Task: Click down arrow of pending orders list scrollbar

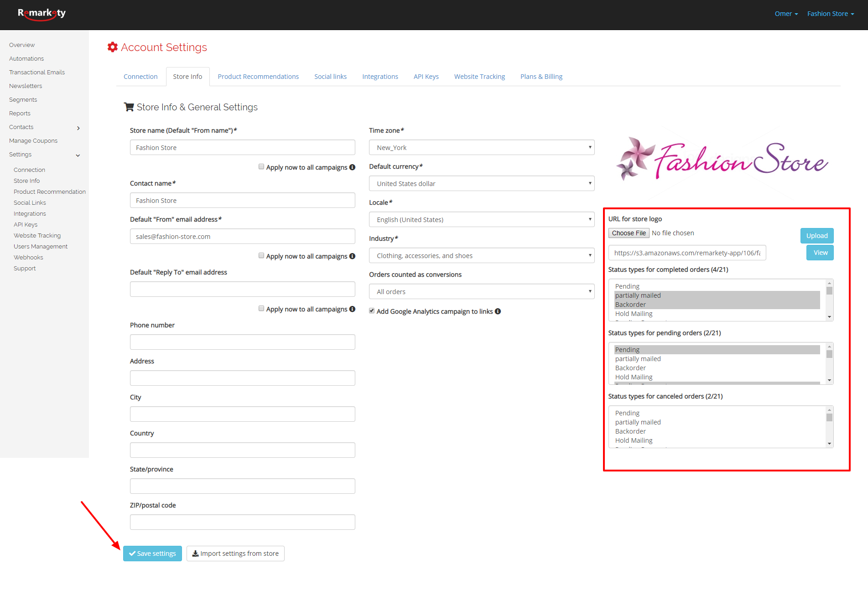Action: 830,380
